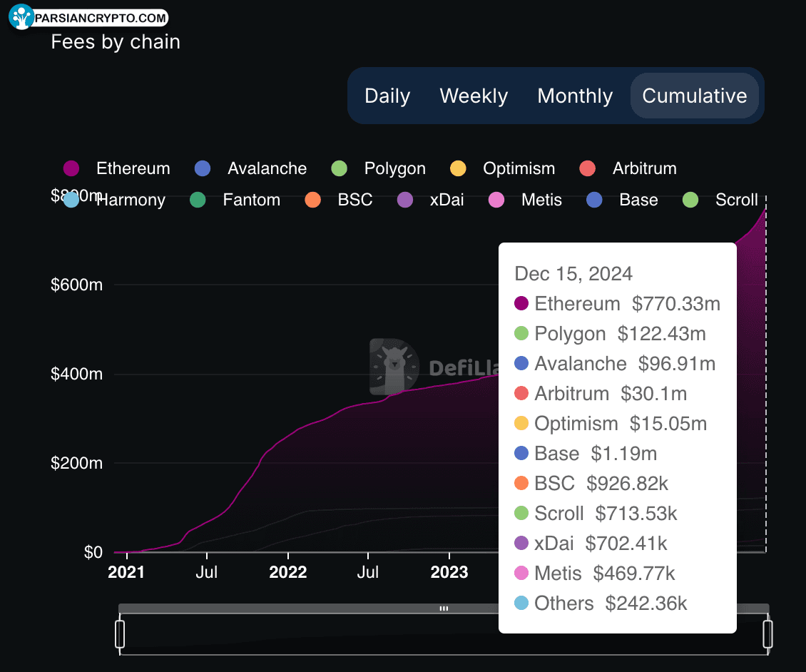The height and width of the screenshot is (672, 806).
Task: Toggle the Arbitrum series in legend
Action: point(628,168)
